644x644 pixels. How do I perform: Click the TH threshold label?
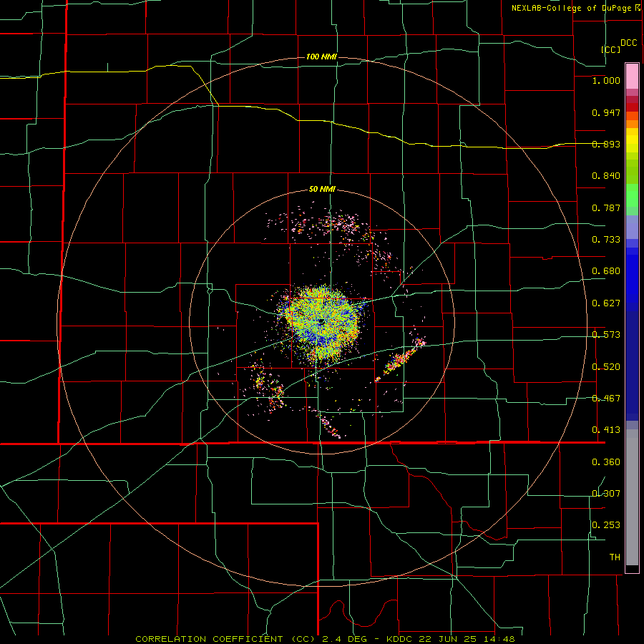pyautogui.click(x=615, y=557)
